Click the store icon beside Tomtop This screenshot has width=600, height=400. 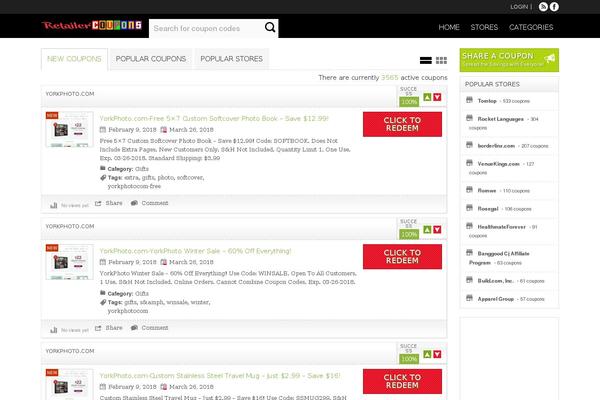470,100
